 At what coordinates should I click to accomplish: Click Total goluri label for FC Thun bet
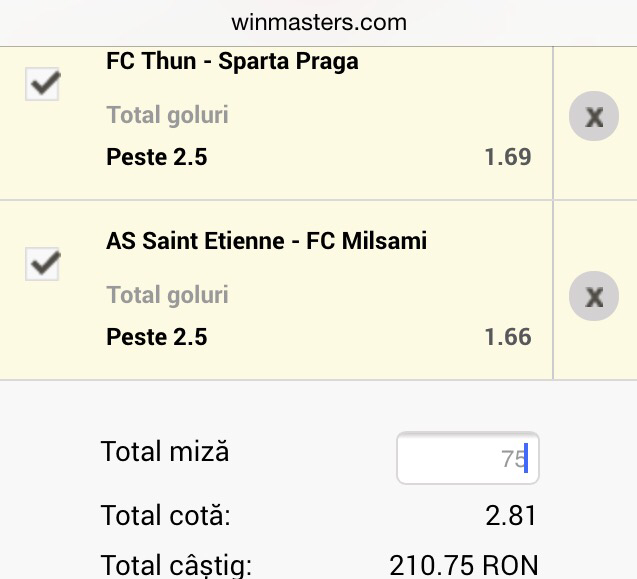pos(167,115)
